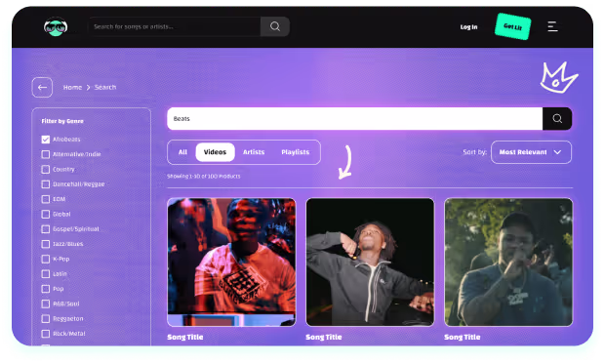Switch to the All tab
The height and width of the screenshot is (364, 605).
coord(182,152)
